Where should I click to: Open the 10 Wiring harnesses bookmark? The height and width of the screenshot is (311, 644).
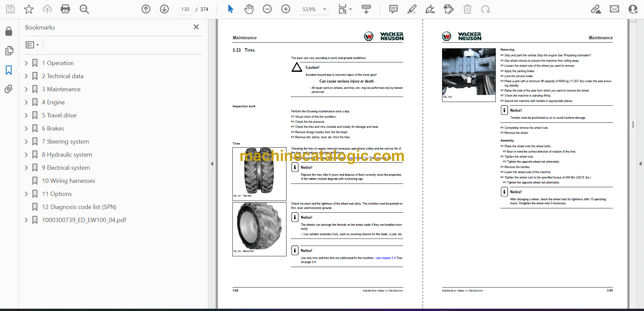[x=68, y=181]
